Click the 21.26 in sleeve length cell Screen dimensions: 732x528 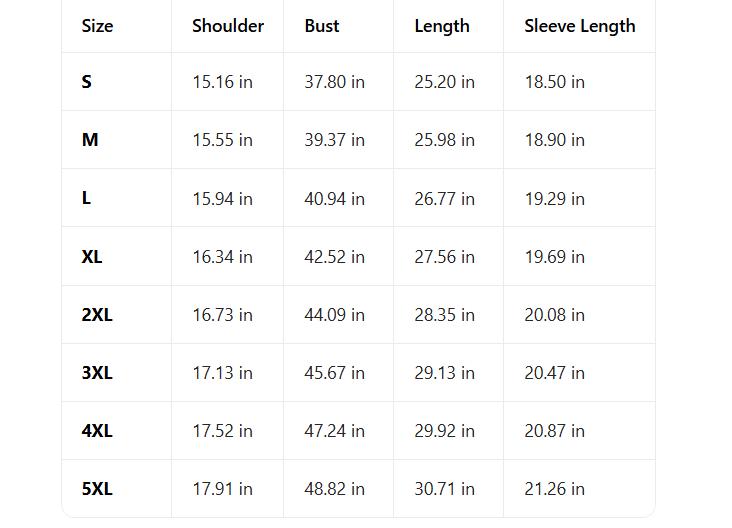[554, 489]
